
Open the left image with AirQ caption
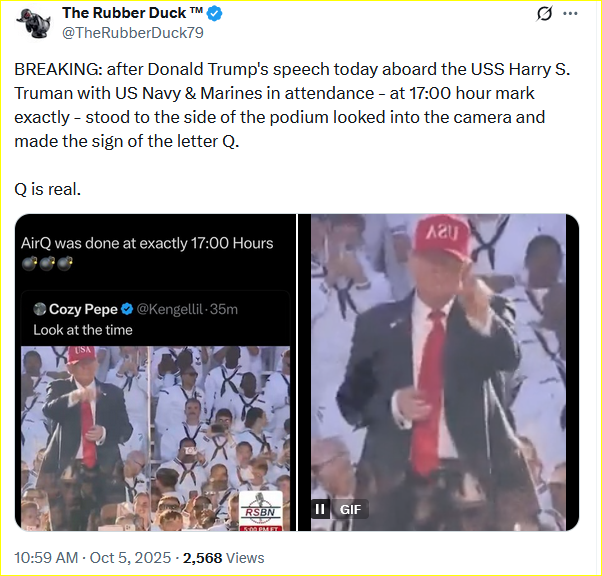coord(155,372)
